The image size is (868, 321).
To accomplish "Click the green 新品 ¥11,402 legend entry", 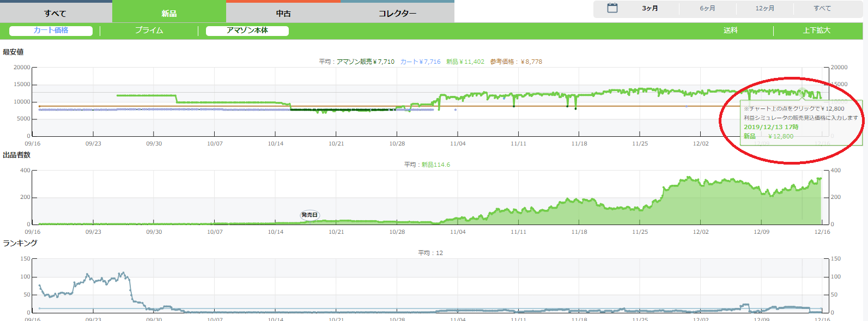I will point(465,62).
